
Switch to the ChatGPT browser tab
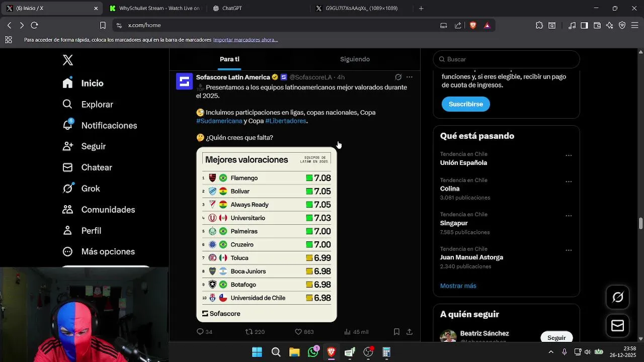258,8
